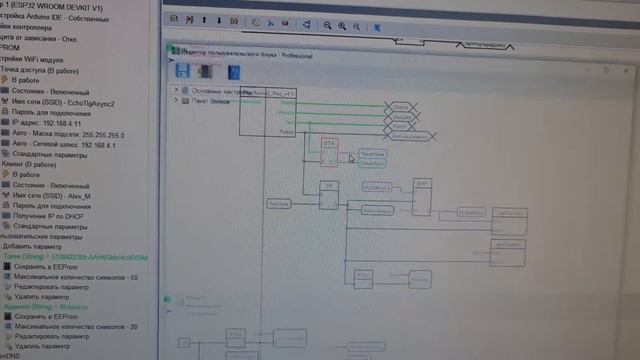640x360 pixels.
Task: Select ESP32 WROOM DEVKIT V1 controller row
Action: point(51,7)
